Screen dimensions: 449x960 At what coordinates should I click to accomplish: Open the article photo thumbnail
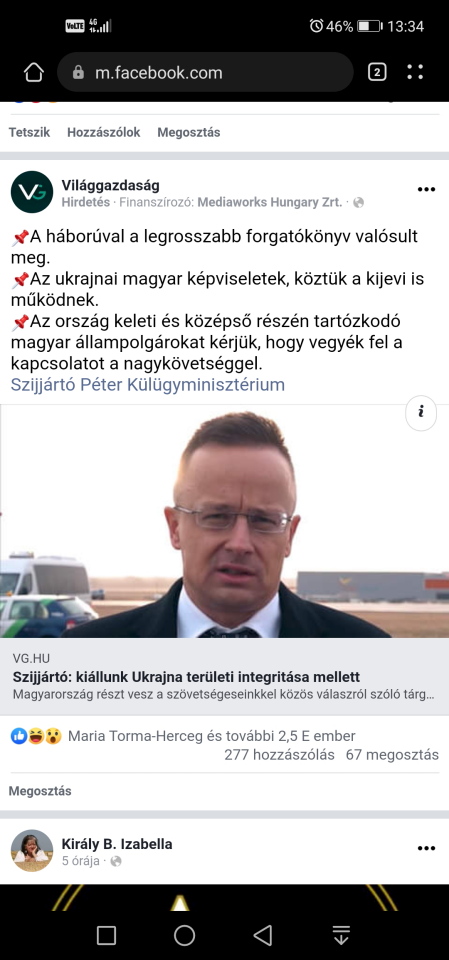[x=224, y=521]
